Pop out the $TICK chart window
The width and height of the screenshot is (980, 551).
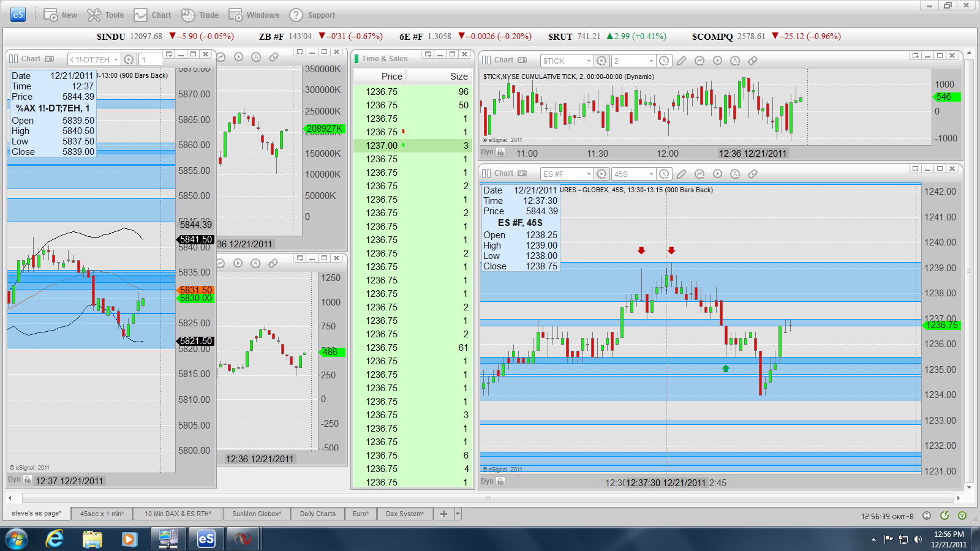pos(916,55)
